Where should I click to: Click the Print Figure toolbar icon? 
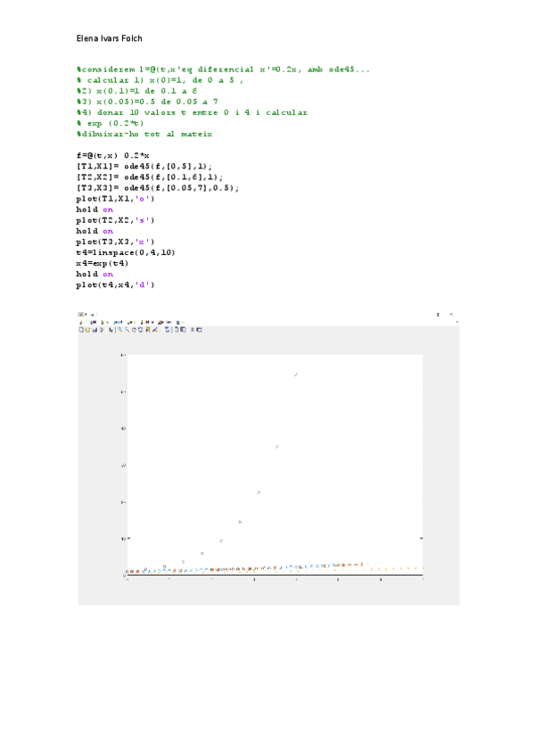click(102, 330)
